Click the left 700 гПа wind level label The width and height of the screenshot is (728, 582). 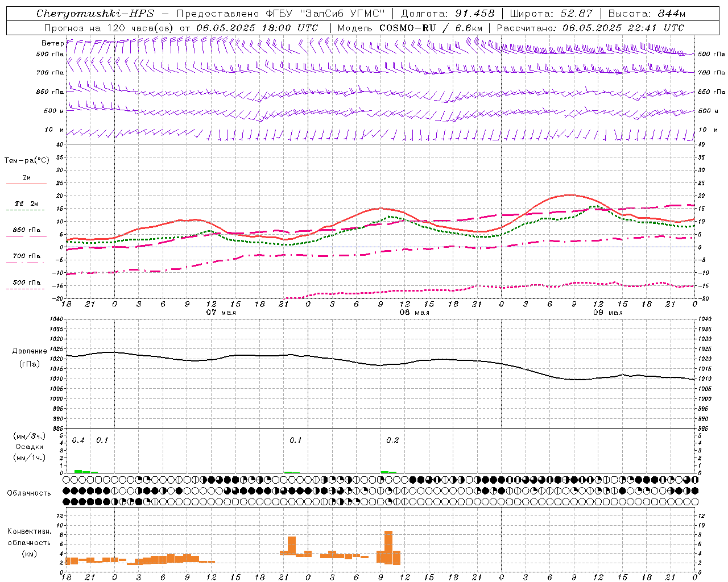click(50, 73)
